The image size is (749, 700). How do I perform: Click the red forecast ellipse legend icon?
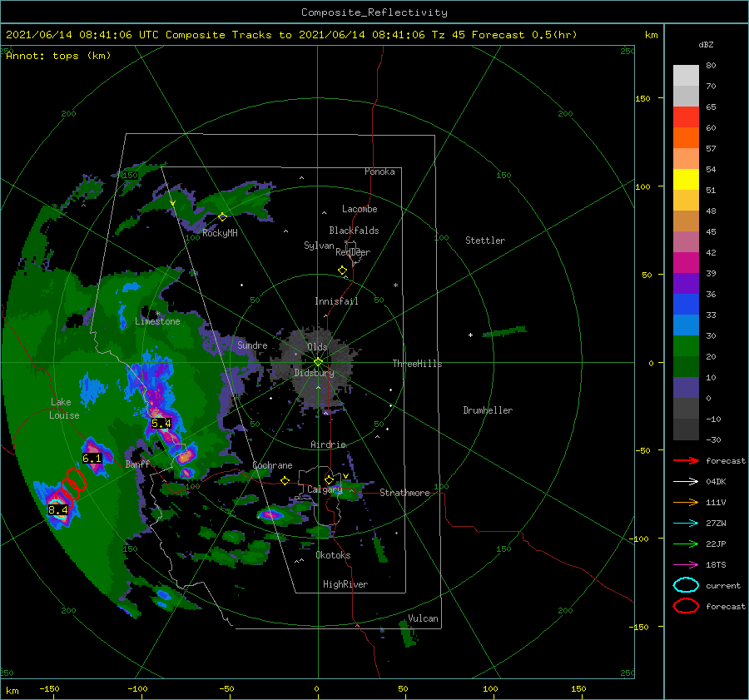click(x=686, y=606)
